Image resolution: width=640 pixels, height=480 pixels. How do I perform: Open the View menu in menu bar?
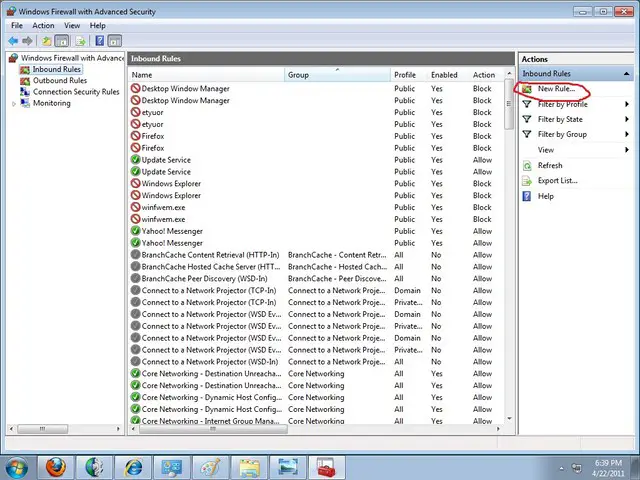(72, 25)
